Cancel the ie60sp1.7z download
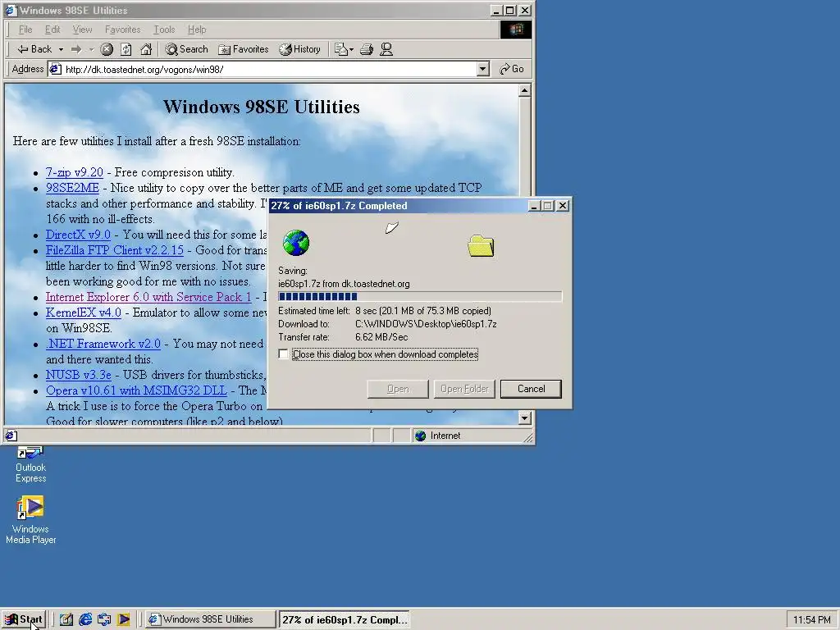Image resolution: width=840 pixels, height=630 pixels. click(x=531, y=389)
